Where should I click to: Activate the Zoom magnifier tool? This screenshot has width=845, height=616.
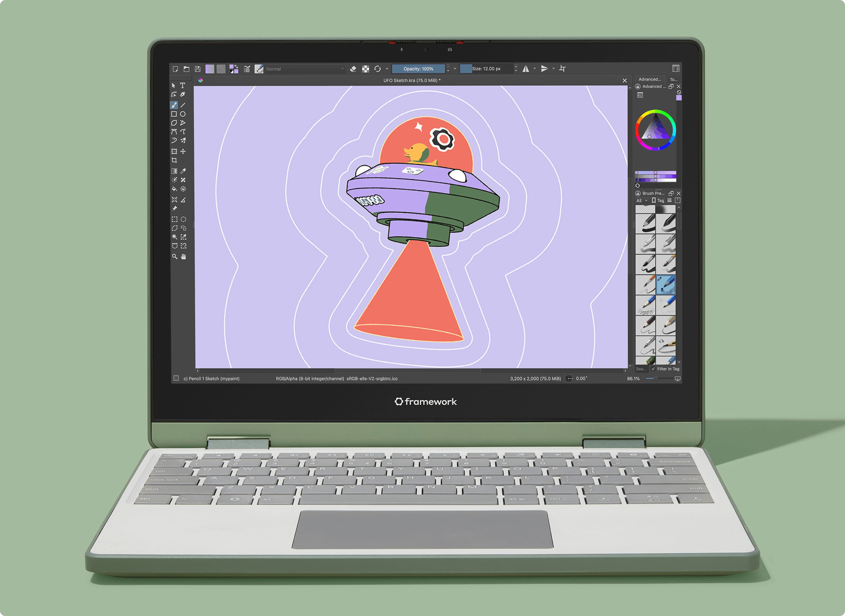(x=174, y=257)
